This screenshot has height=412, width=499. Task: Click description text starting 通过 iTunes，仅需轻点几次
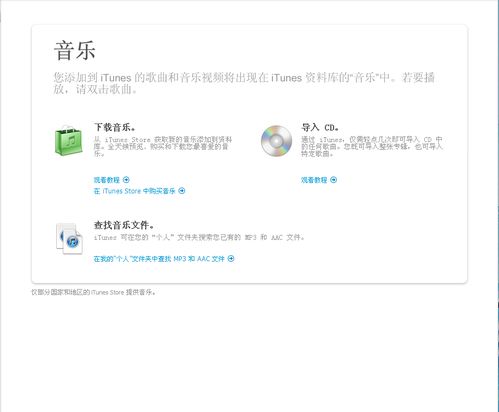tap(372, 147)
